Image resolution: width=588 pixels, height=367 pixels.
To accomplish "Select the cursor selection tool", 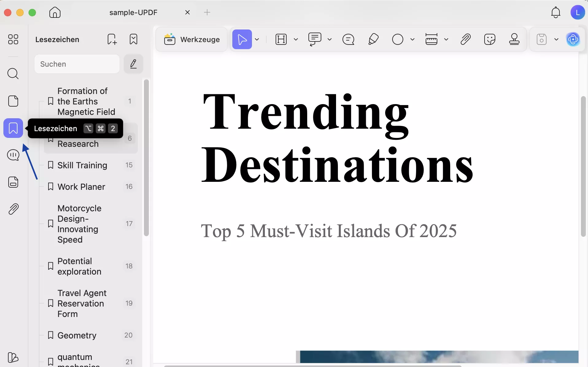I will pyautogui.click(x=242, y=39).
